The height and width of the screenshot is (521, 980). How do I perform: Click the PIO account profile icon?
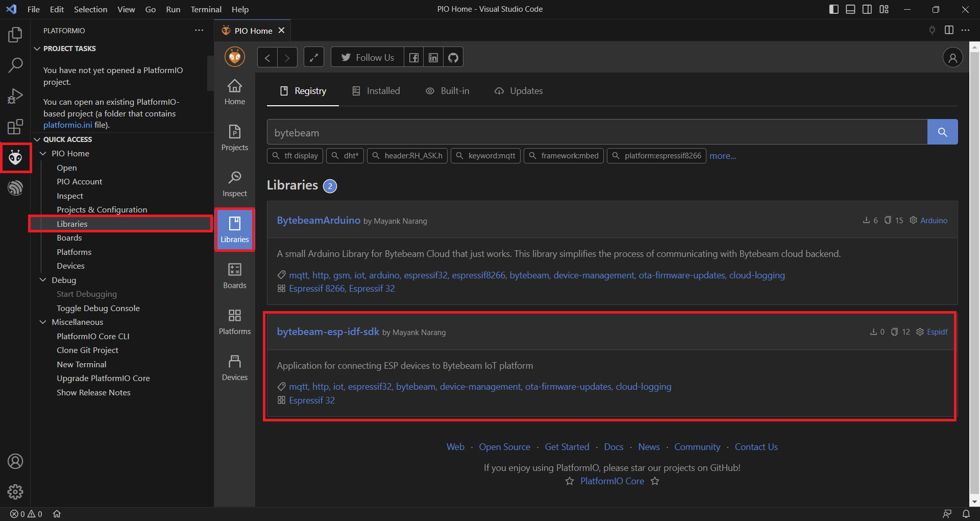(x=952, y=58)
